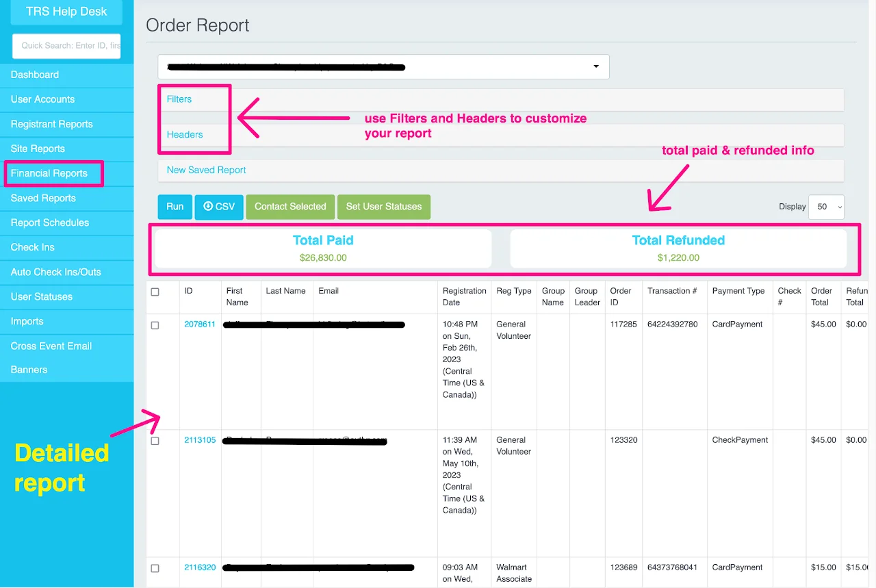This screenshot has width=876, height=588.
Task: Open Imports page
Action: coord(66,321)
